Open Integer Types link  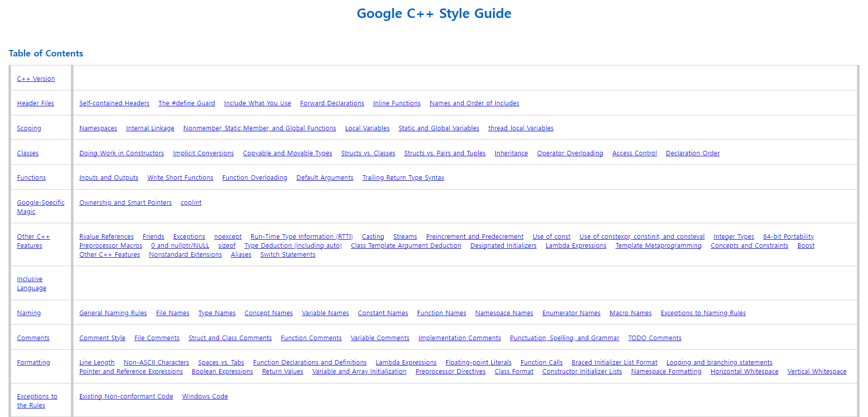point(734,237)
